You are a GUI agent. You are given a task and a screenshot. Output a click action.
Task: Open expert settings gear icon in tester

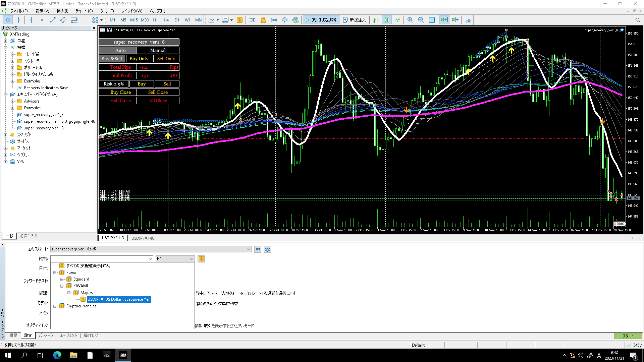click(267, 249)
